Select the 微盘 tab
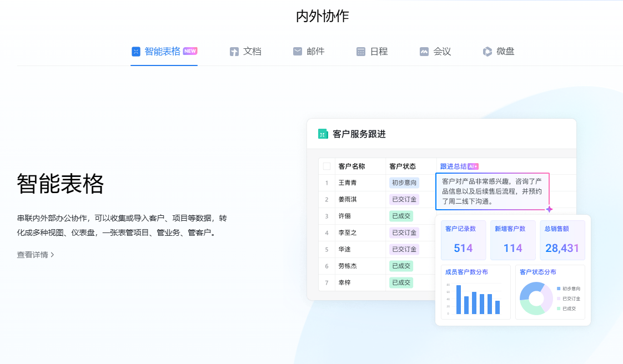 coord(498,52)
